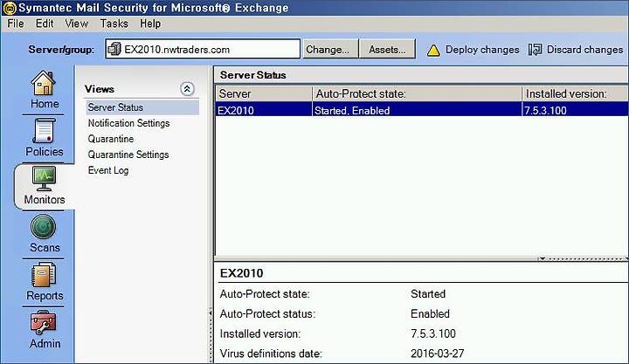The height and width of the screenshot is (364, 629).
Task: Click the 'Enabled' Auto-Protect status value
Action: tap(430, 313)
